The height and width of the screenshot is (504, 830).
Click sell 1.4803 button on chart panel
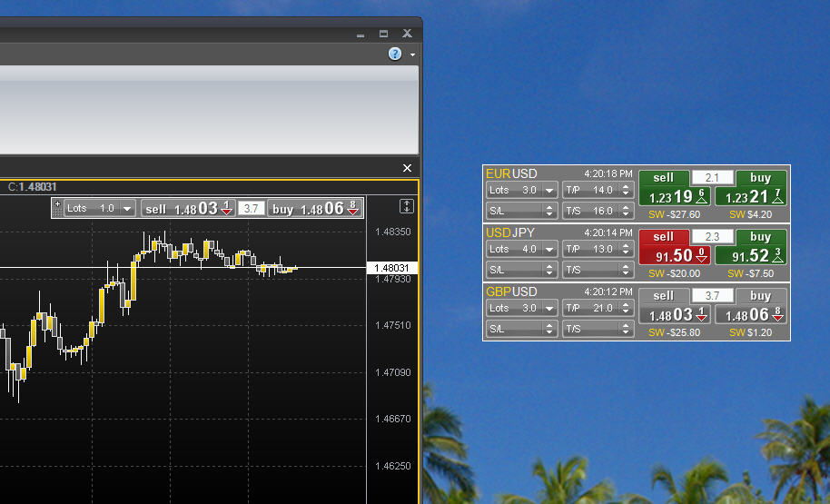(x=188, y=209)
